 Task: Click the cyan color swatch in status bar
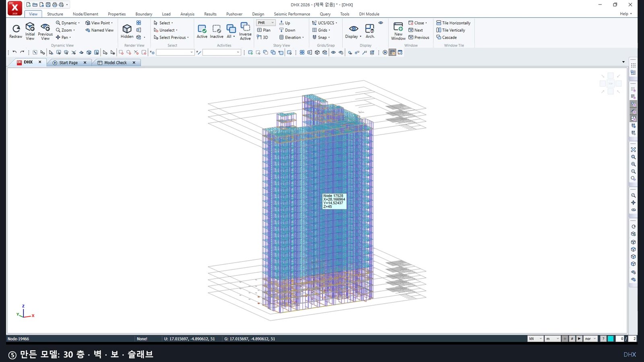tap(611, 339)
